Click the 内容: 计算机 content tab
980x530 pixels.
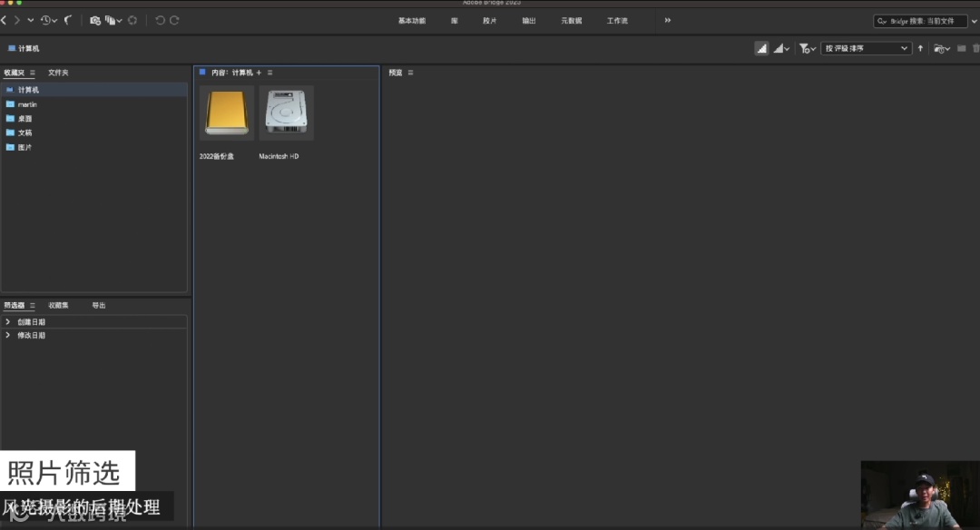click(x=231, y=73)
